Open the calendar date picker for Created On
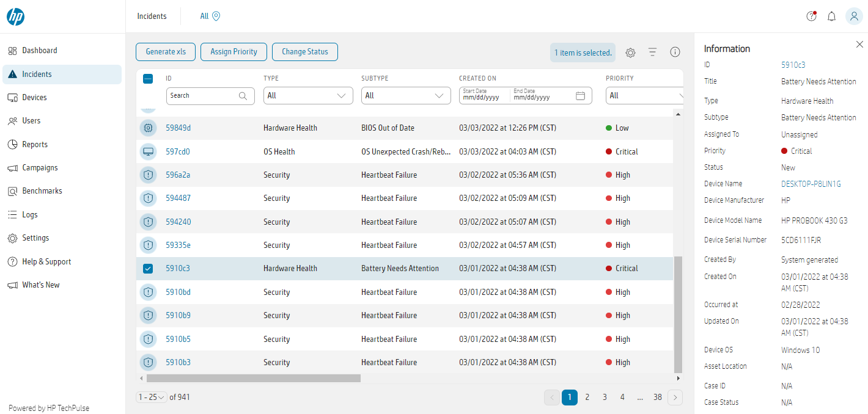Image resolution: width=868 pixels, height=414 pixels. [580, 95]
